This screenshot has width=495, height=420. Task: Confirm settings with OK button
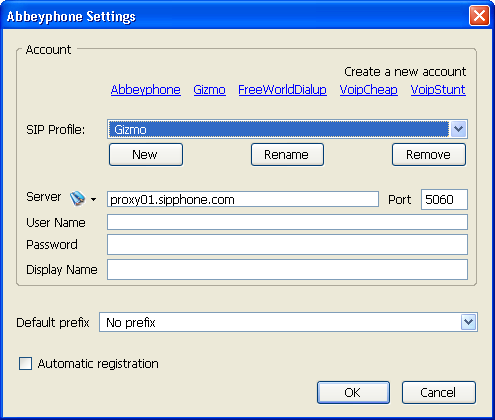click(353, 392)
